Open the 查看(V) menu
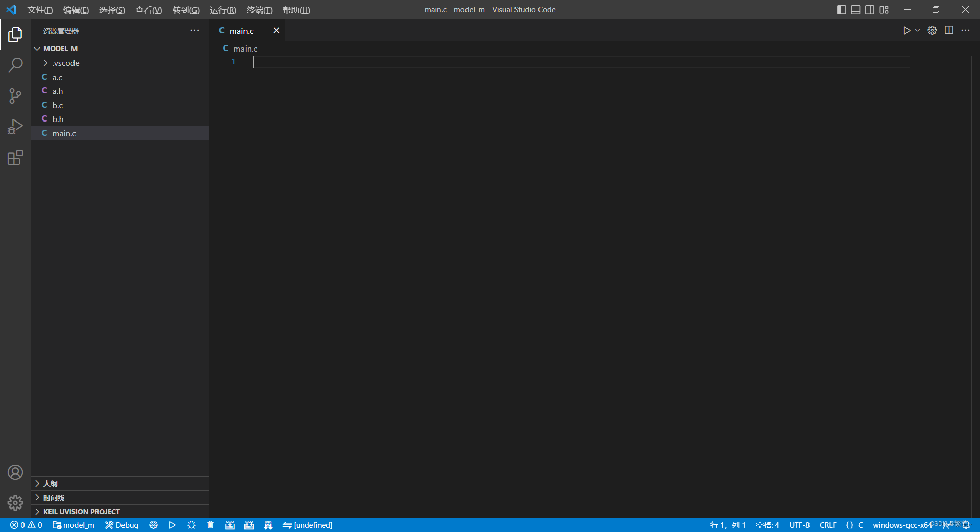The image size is (980, 532). 149,10
